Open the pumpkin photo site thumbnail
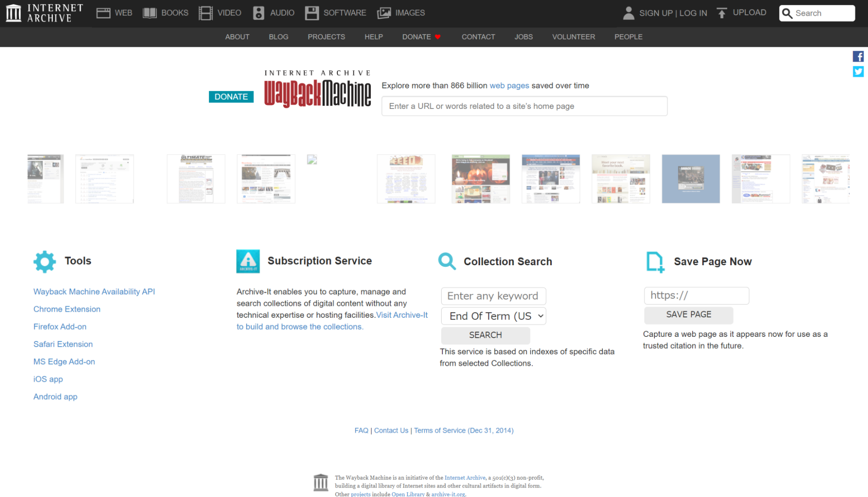 [x=480, y=179]
